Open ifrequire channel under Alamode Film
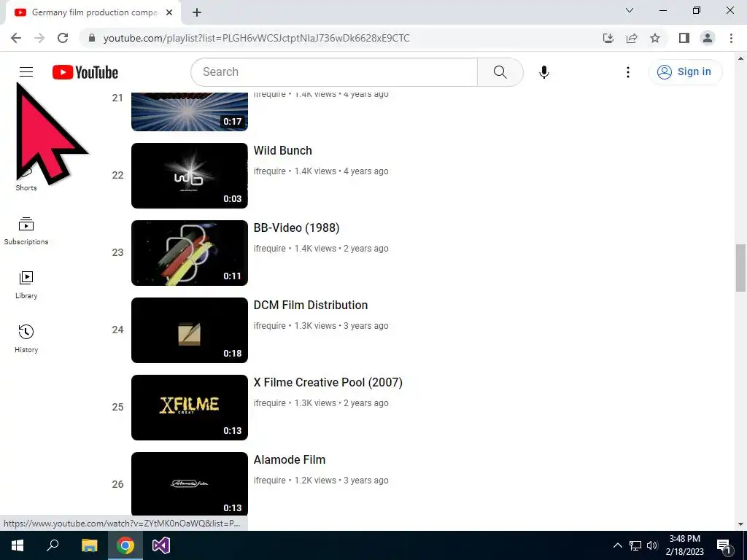 pyautogui.click(x=270, y=481)
